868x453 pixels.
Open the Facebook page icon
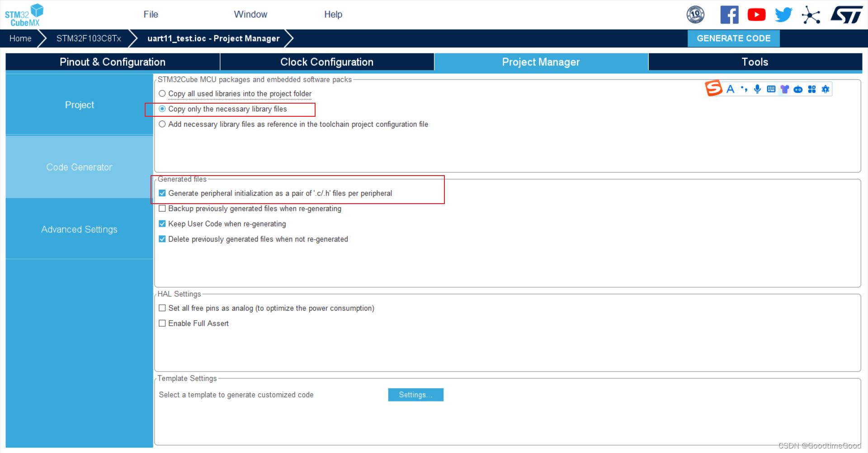coord(729,14)
